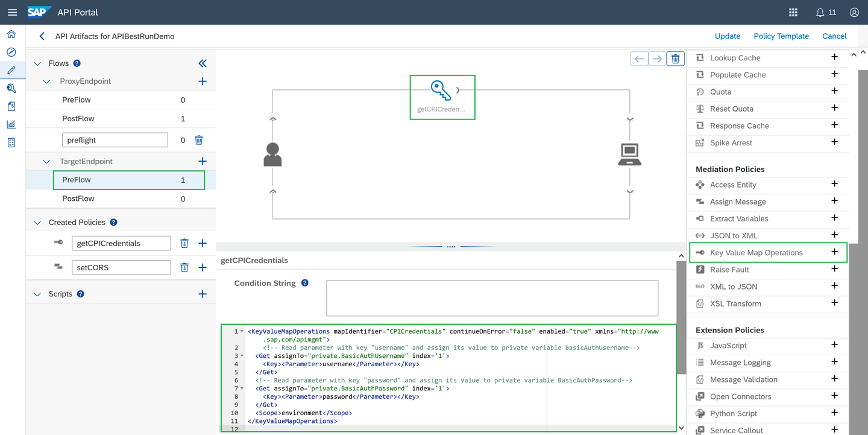Add a new ProxyEndpoint flow
868x435 pixels.
[203, 81]
